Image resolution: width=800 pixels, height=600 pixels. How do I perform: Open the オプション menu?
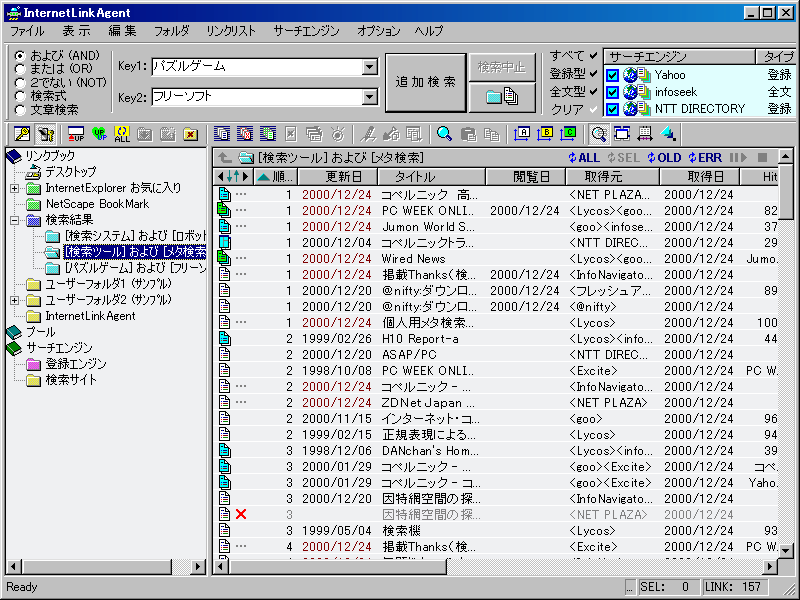click(x=379, y=31)
